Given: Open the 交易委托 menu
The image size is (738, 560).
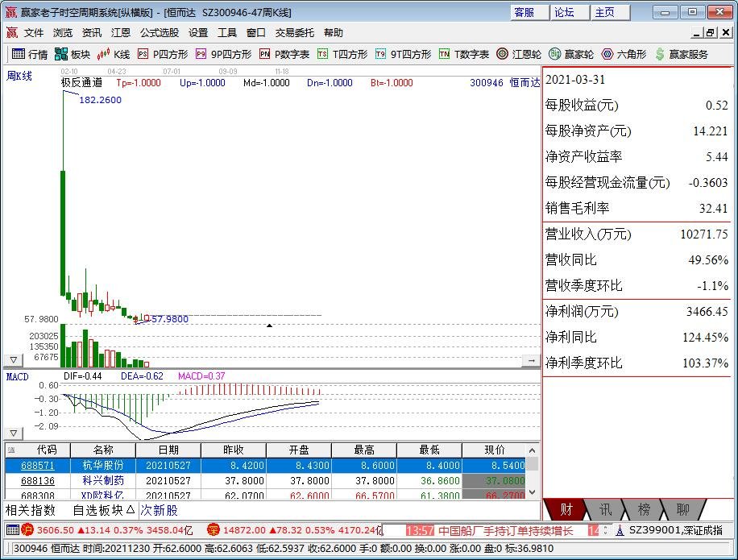Looking at the screenshot, I should 295,32.
